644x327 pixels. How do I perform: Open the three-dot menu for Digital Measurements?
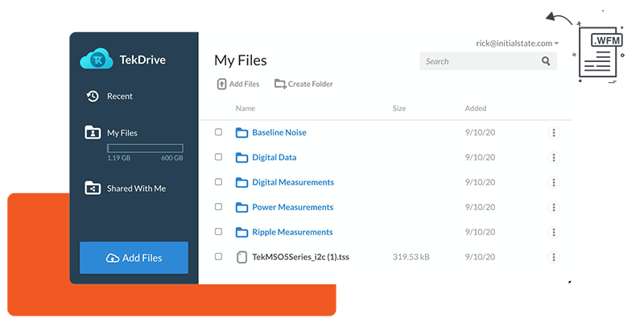point(554,182)
